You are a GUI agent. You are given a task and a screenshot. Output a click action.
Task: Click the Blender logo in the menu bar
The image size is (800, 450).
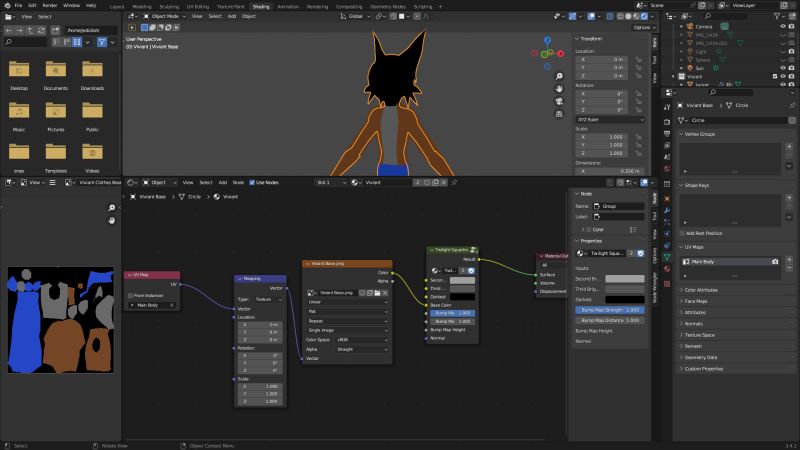(x=7, y=5)
